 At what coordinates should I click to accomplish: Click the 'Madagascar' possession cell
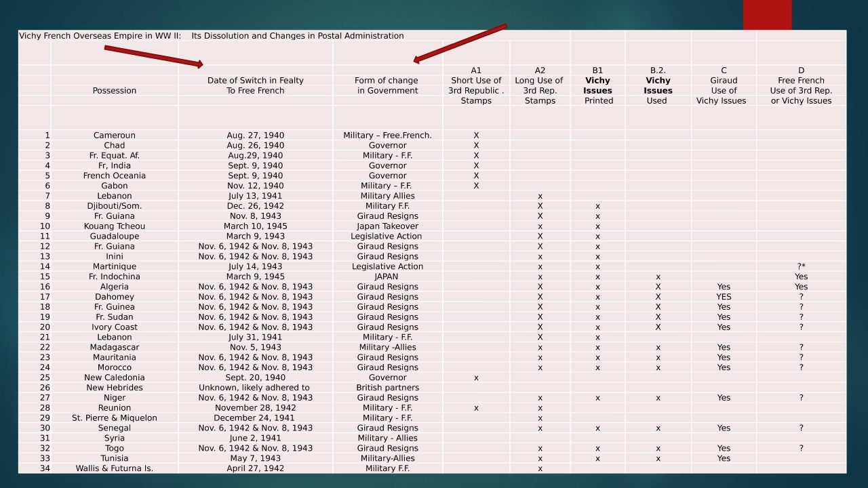pos(115,348)
